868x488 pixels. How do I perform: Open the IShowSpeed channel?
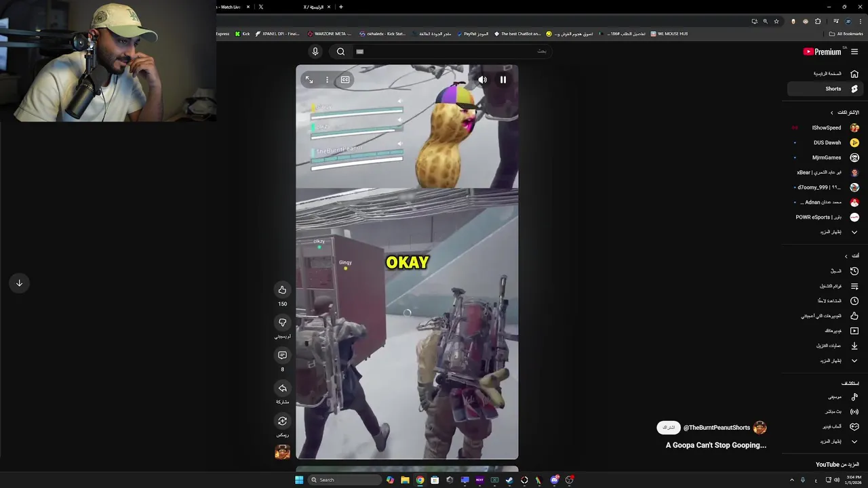pyautogui.click(x=825, y=127)
